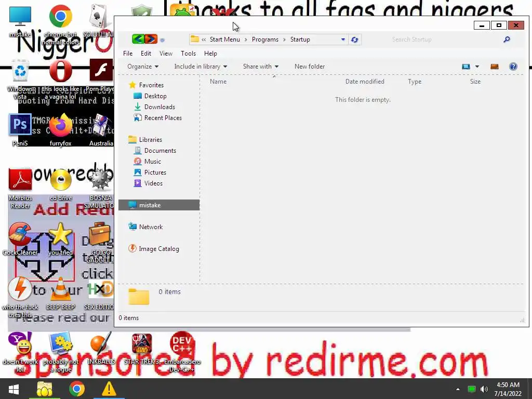
Task: Click into the Search Startup field
Action: [445, 39]
